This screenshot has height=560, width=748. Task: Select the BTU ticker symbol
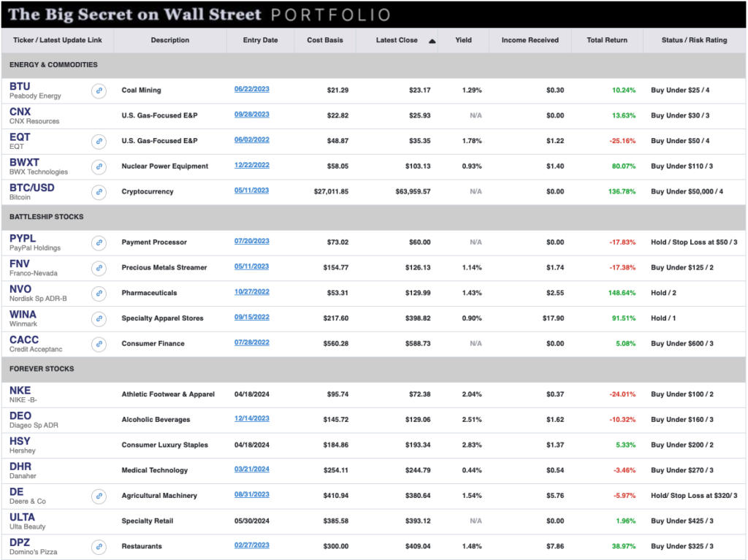point(20,86)
